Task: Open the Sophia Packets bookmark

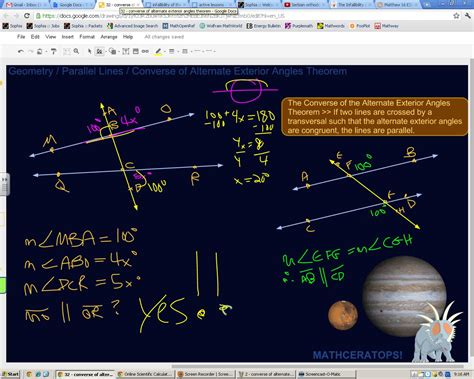Action: [x=83, y=26]
